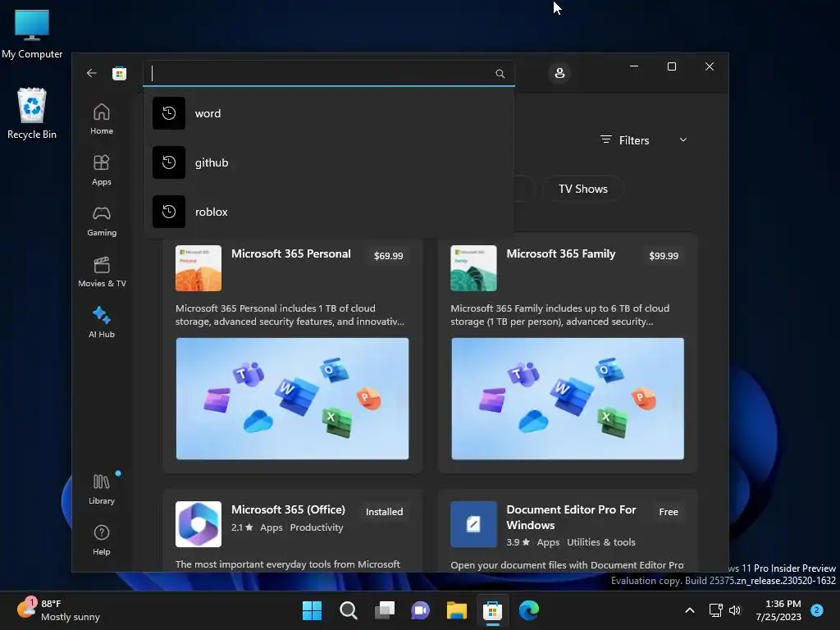Click Microsoft 365 Personal description text

(290, 315)
